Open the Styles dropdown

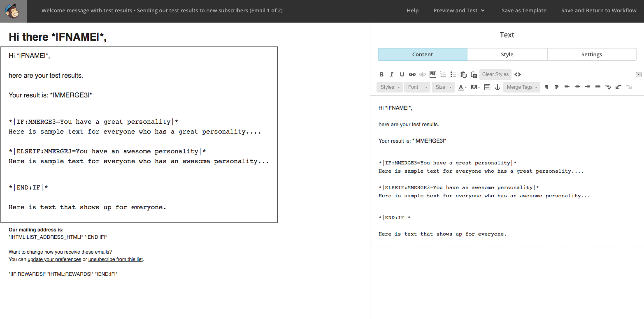point(390,87)
